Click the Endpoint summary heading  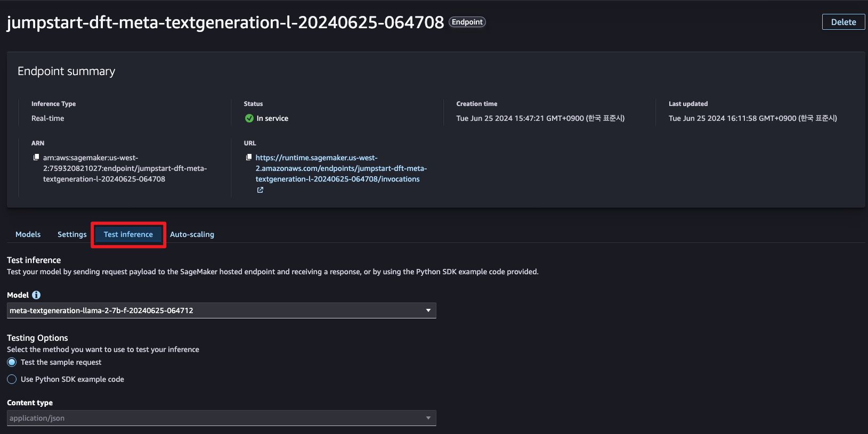pos(66,71)
